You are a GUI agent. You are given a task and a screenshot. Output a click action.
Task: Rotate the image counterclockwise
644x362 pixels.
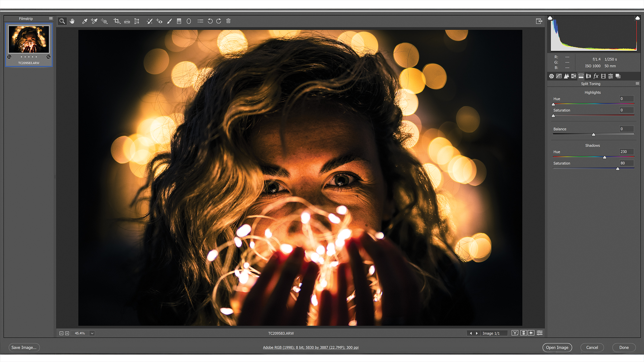[x=210, y=21]
